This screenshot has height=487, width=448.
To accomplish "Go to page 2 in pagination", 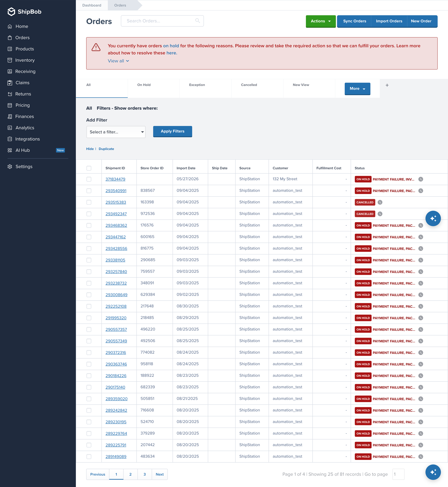I will [x=130, y=474].
